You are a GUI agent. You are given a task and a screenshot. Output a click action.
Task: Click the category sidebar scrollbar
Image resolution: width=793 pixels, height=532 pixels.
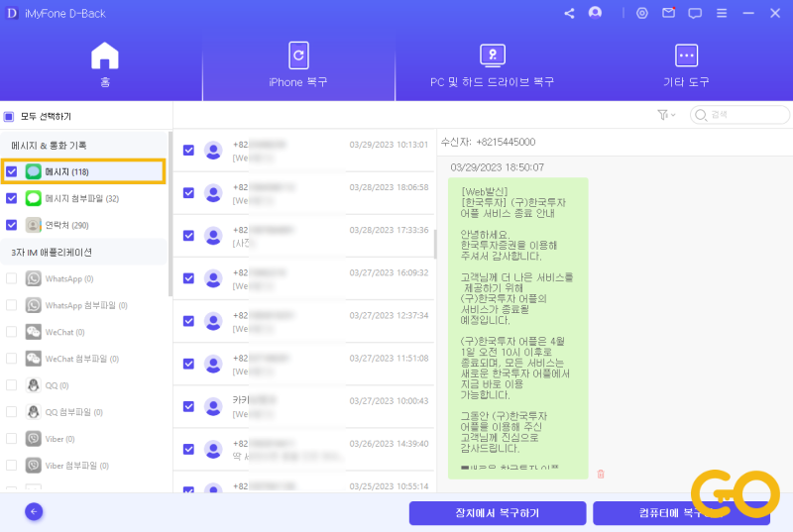[x=170, y=214]
